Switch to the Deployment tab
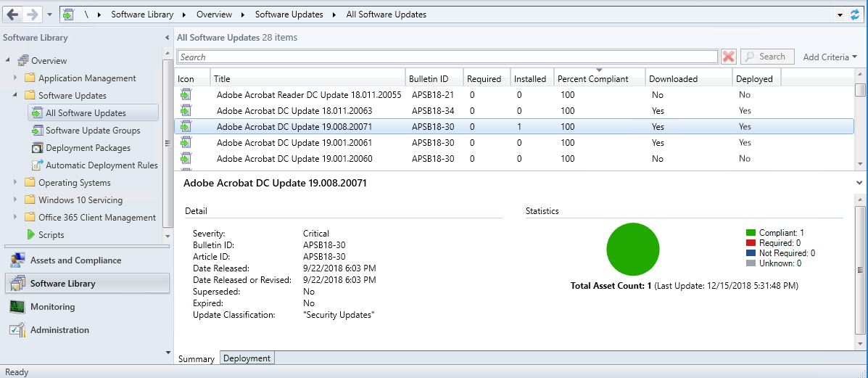This screenshot has width=868, height=378. (x=247, y=358)
